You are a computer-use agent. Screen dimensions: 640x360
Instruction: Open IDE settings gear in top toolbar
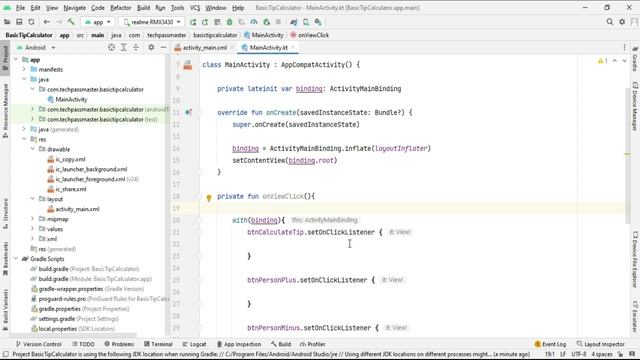click(x=622, y=22)
